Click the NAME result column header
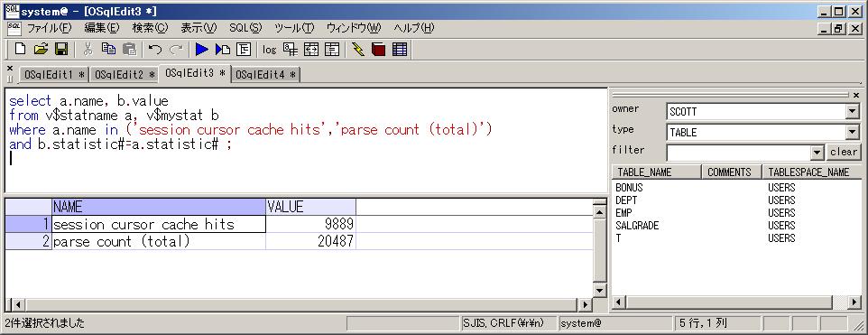This screenshot has width=868, height=335. pyautogui.click(x=159, y=207)
